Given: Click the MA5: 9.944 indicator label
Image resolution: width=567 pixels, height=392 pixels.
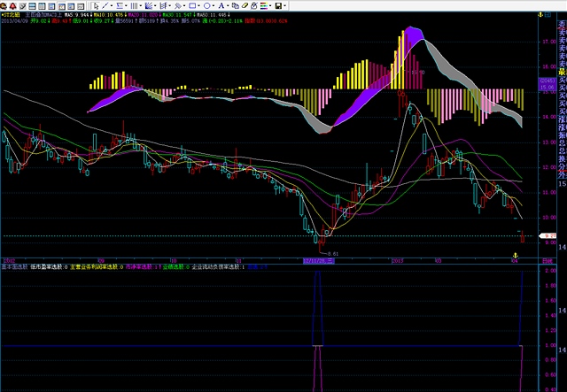Looking at the screenshot, I should pyautogui.click(x=79, y=15).
